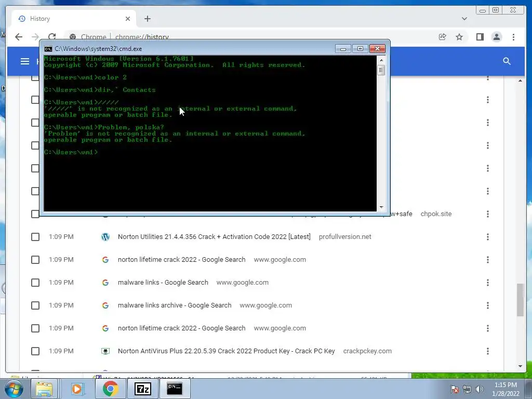Open Norton AntiVirus Plus 22.20.5.39 Crack link
The image size is (532, 399).
pos(227,351)
